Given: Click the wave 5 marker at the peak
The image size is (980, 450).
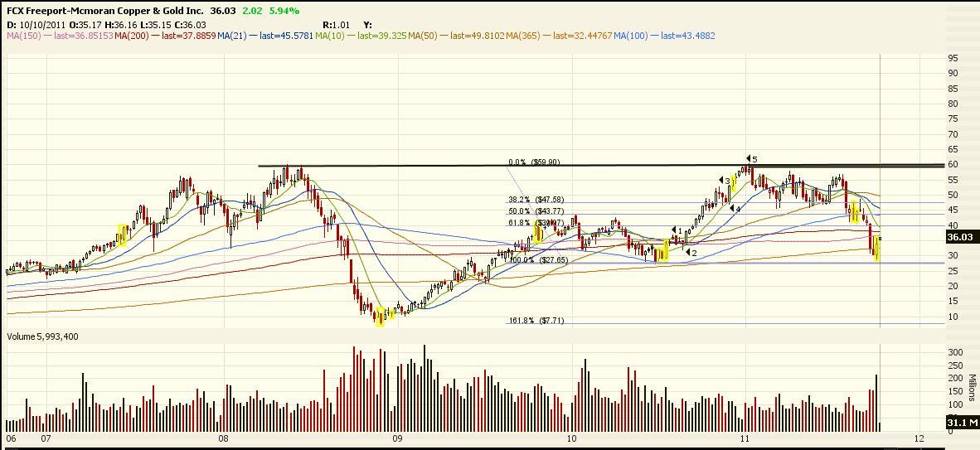Looking at the screenshot, I should (751, 159).
